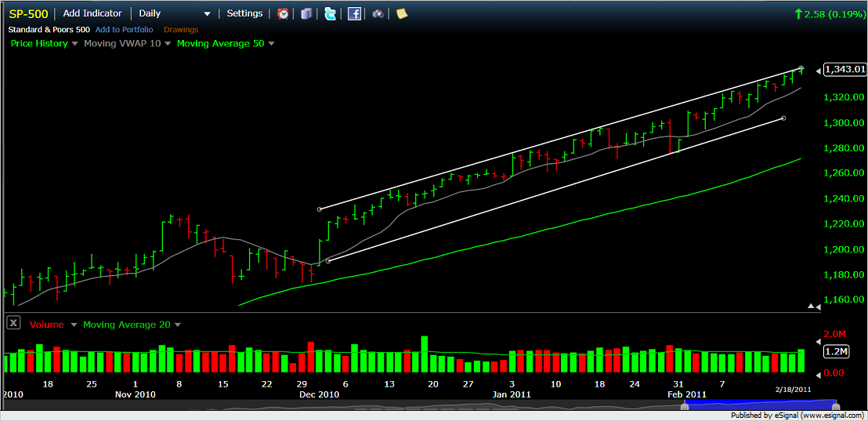Screen dimensions: 868x421
Task: Click the blue selected range in the navigator
Action: 760,406
